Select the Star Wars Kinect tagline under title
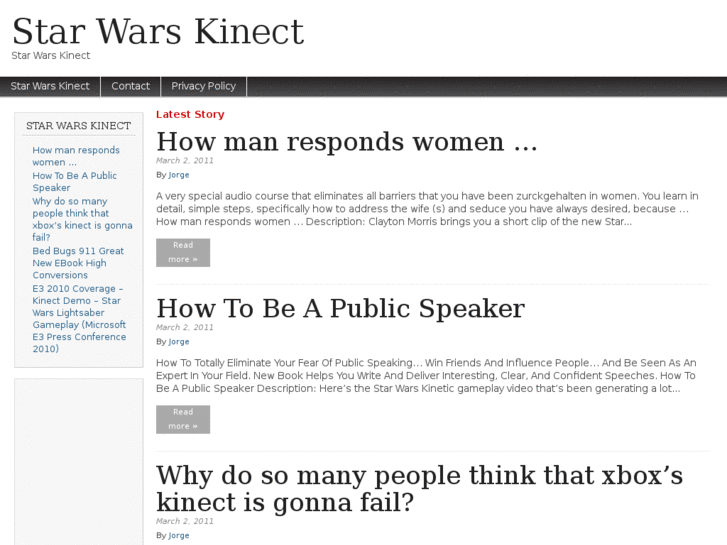 tap(51, 56)
